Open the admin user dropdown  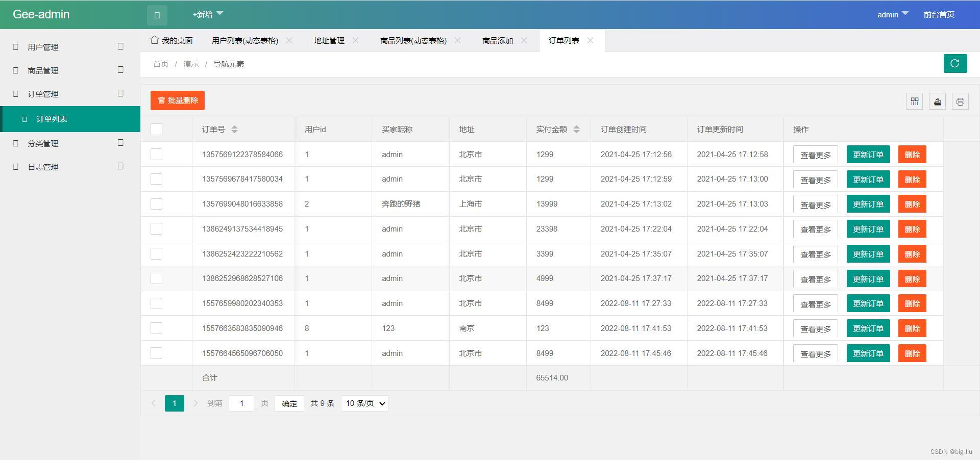(x=893, y=14)
